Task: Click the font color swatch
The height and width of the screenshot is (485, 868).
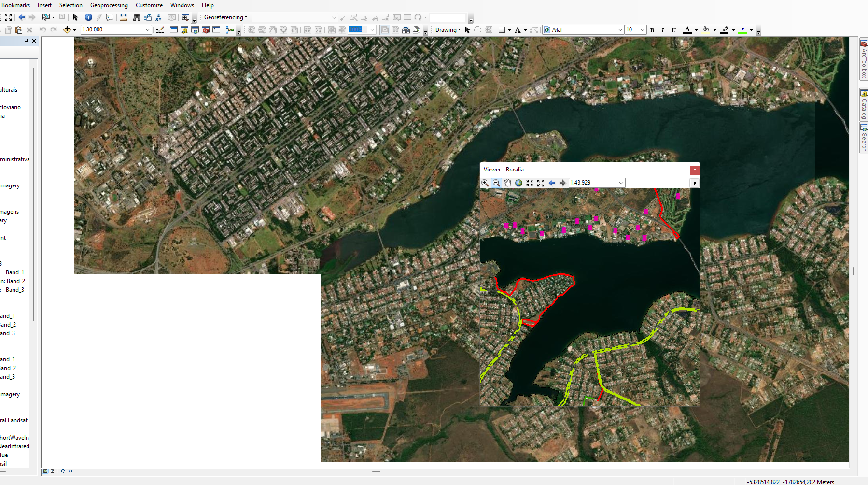Action: point(687,30)
